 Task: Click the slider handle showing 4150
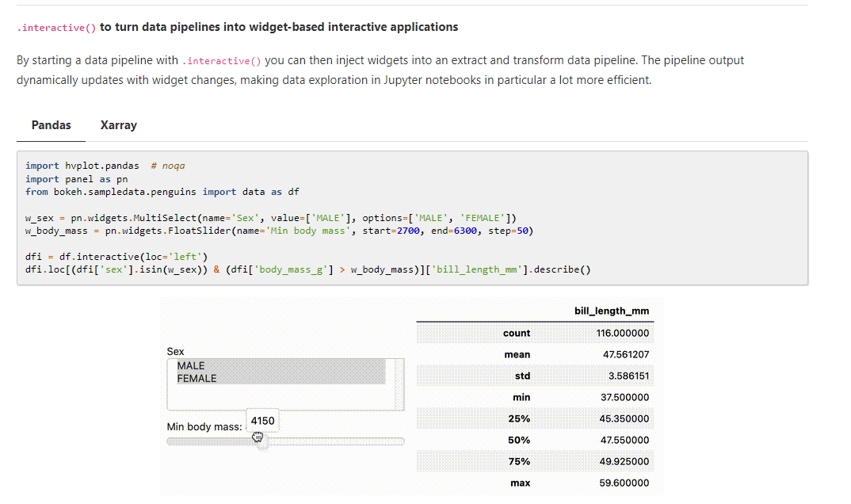262,420
